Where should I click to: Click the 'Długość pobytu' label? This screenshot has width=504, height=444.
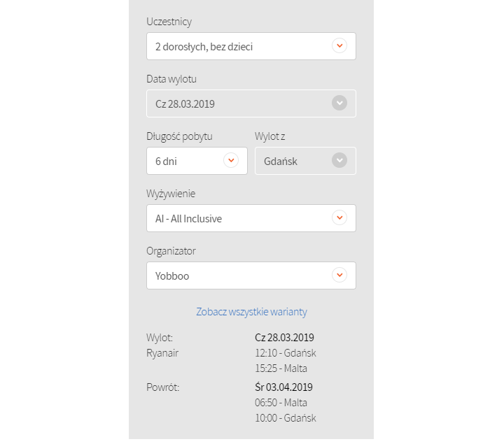click(x=179, y=136)
